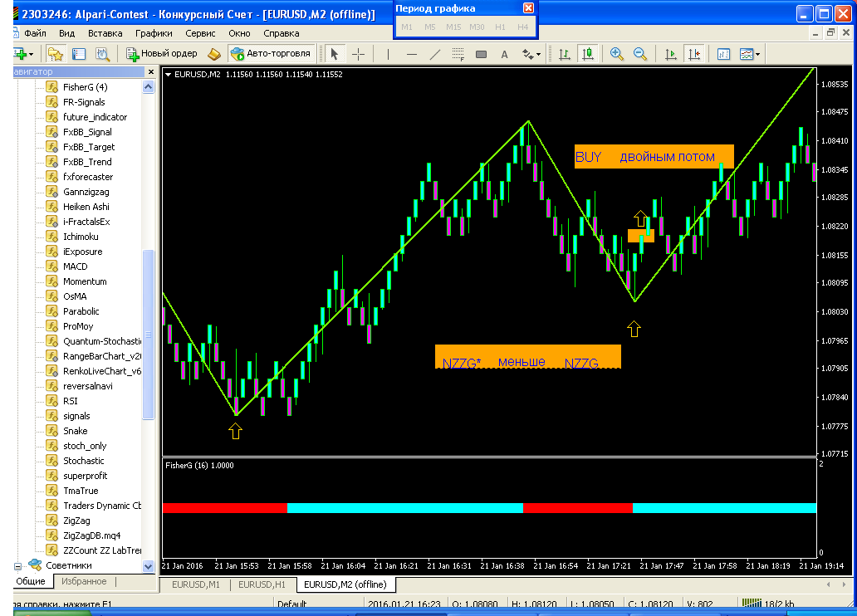
Task: Switch to the EURUSD,M1 chart tab
Action: pyautogui.click(x=196, y=584)
